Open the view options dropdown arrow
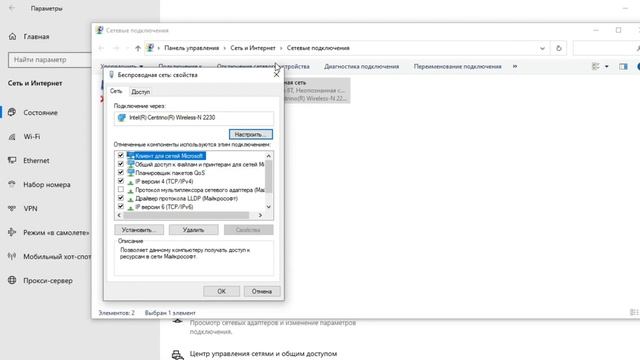The image size is (640, 360). pyautogui.click(x=607, y=66)
